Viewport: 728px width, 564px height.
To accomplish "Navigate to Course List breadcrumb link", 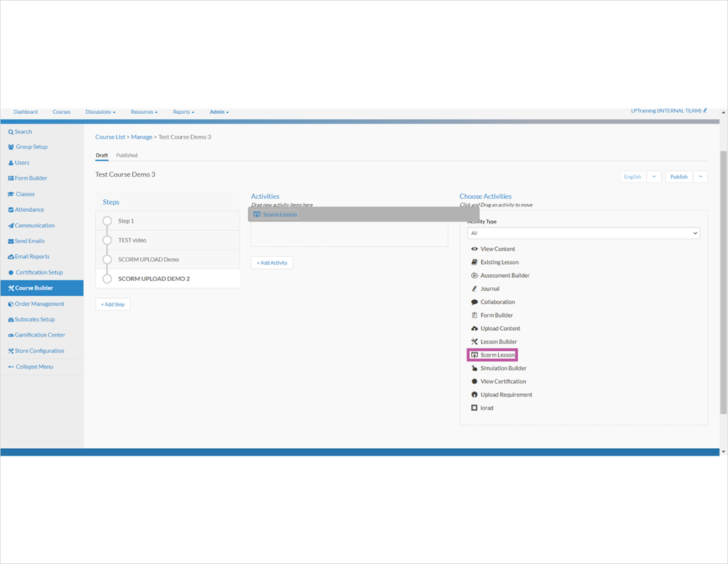I will tap(110, 137).
